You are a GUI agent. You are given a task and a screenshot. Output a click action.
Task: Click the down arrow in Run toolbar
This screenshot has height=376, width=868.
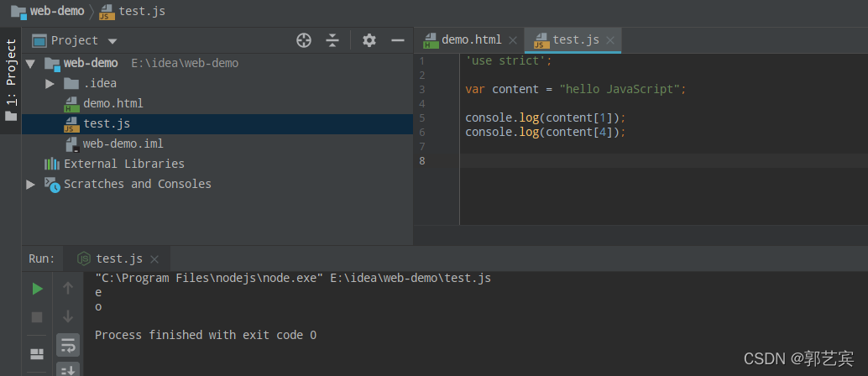pyautogui.click(x=68, y=316)
